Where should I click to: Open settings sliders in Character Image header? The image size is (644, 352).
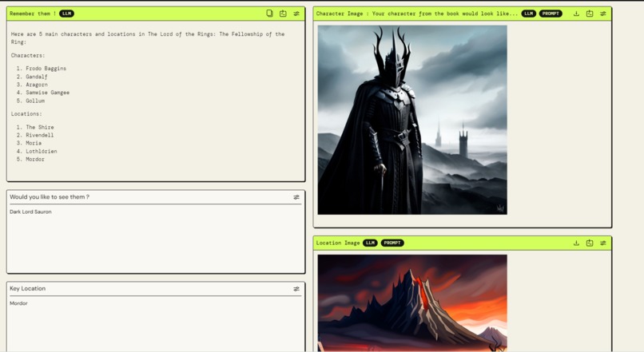603,14
